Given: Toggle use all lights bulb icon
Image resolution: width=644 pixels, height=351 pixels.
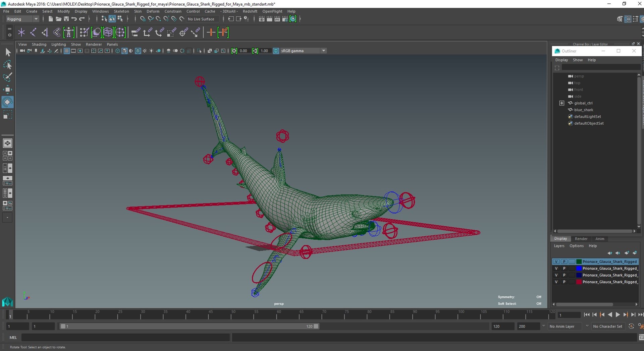Looking at the screenshot, I should coord(152,51).
